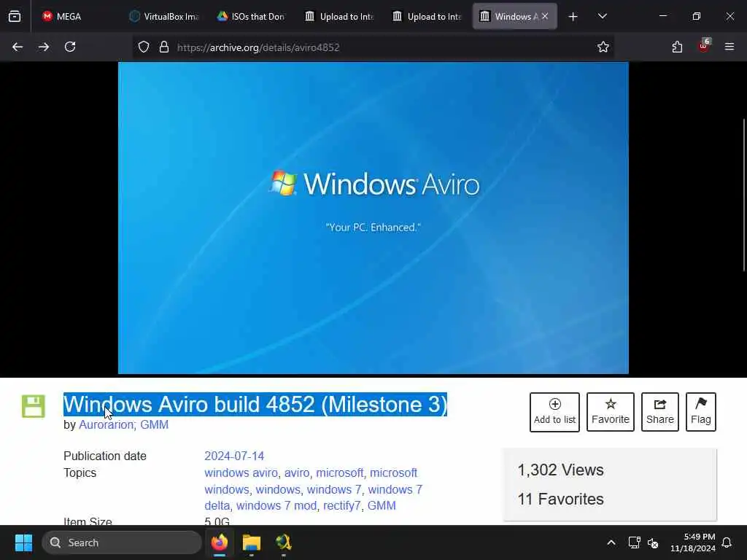Viewport: 747px width, 560px height.
Task: Open the 'rectify7' topic link
Action: [341, 505]
